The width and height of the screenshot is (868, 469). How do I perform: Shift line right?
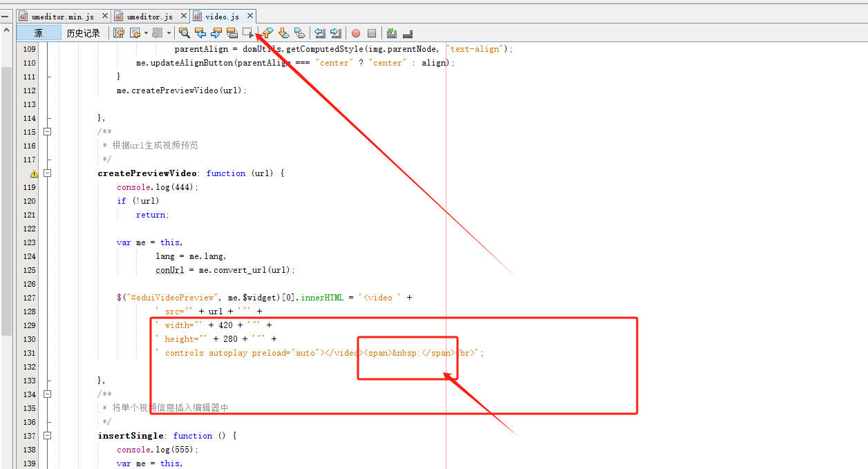click(x=336, y=33)
